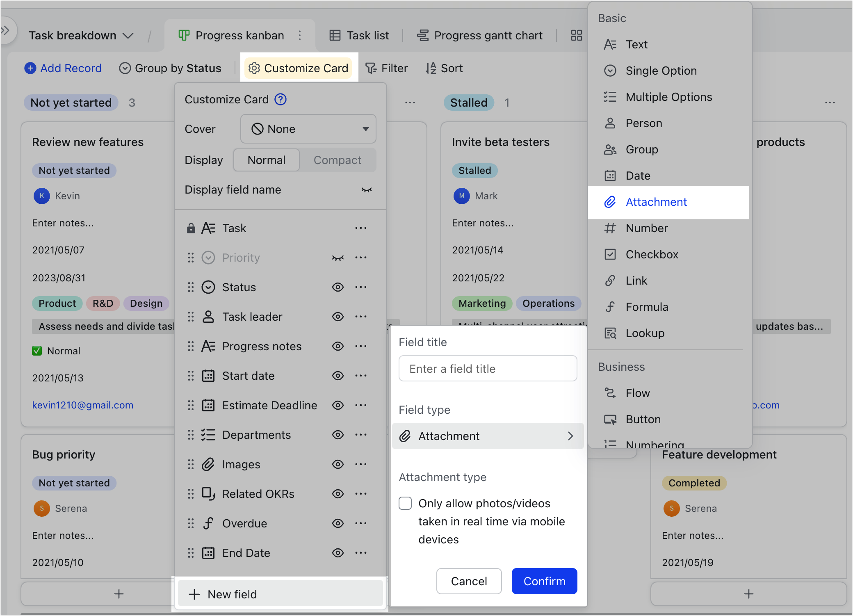853x616 pixels.
Task: Pick the Flow field type under Business
Action: point(638,393)
